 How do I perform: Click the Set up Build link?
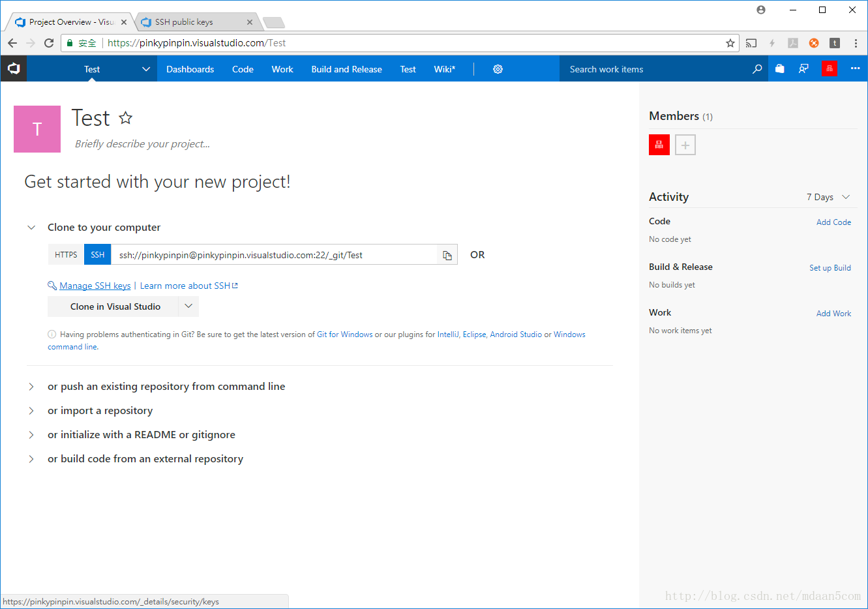click(830, 268)
